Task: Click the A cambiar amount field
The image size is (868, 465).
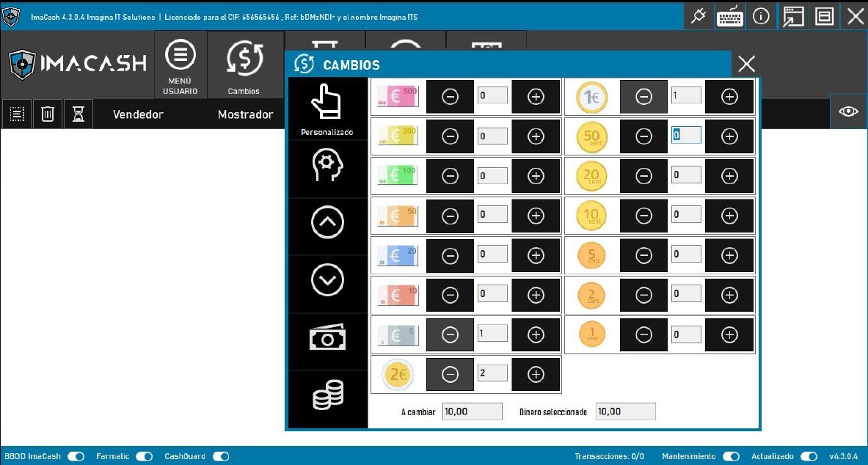Action: [x=472, y=411]
